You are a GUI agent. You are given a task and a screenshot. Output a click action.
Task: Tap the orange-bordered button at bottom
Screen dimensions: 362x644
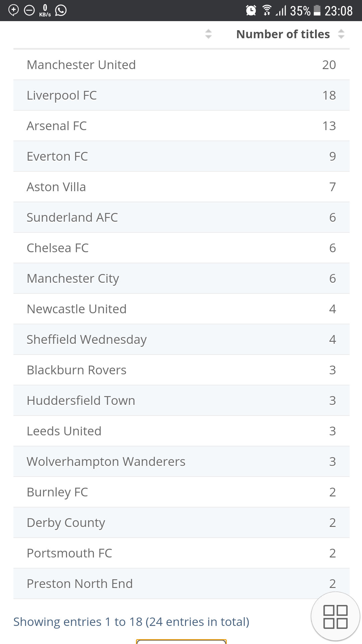[181, 641]
